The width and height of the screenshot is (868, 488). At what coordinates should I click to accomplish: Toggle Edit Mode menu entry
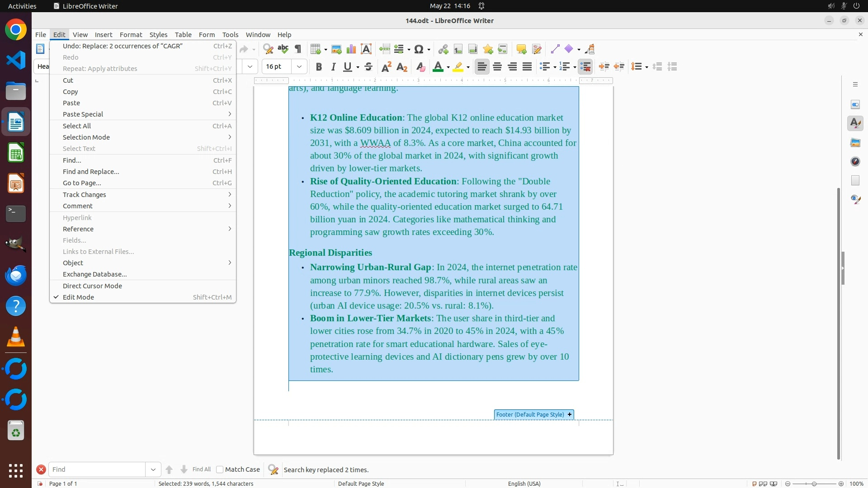pyautogui.click(x=79, y=297)
